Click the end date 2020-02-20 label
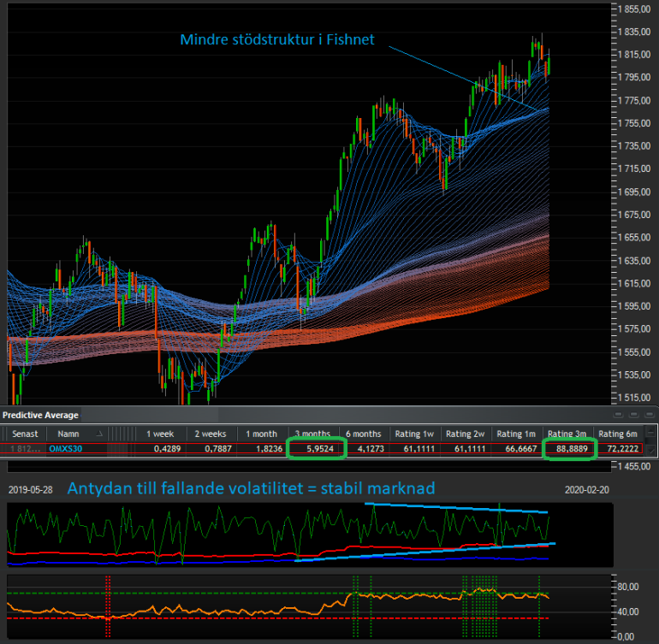Viewport: 659px width, 644px height. pyautogui.click(x=587, y=490)
